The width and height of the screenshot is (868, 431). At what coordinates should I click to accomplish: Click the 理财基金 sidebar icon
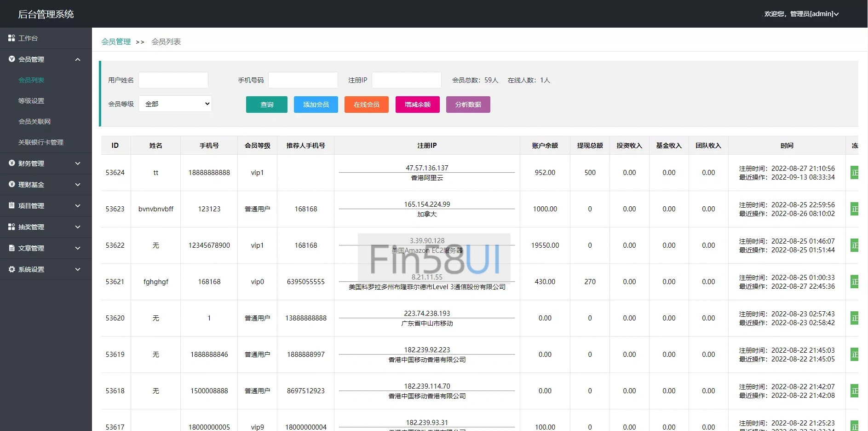pos(11,184)
